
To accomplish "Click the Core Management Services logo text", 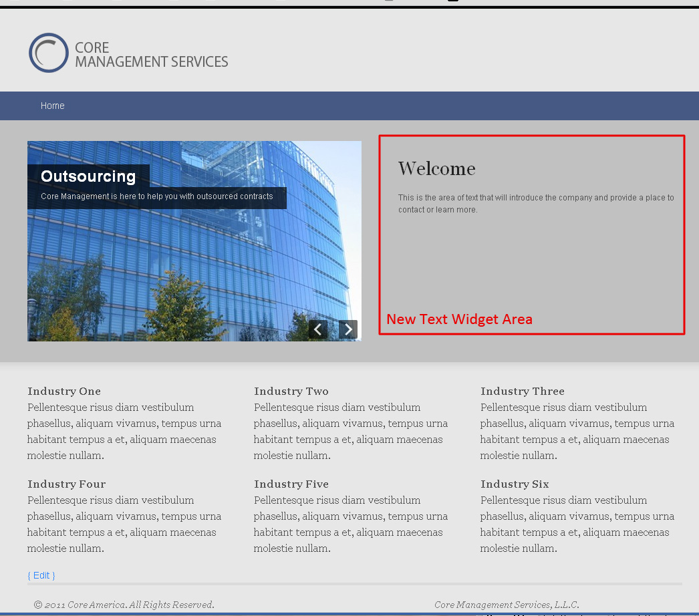I will tap(151, 55).
